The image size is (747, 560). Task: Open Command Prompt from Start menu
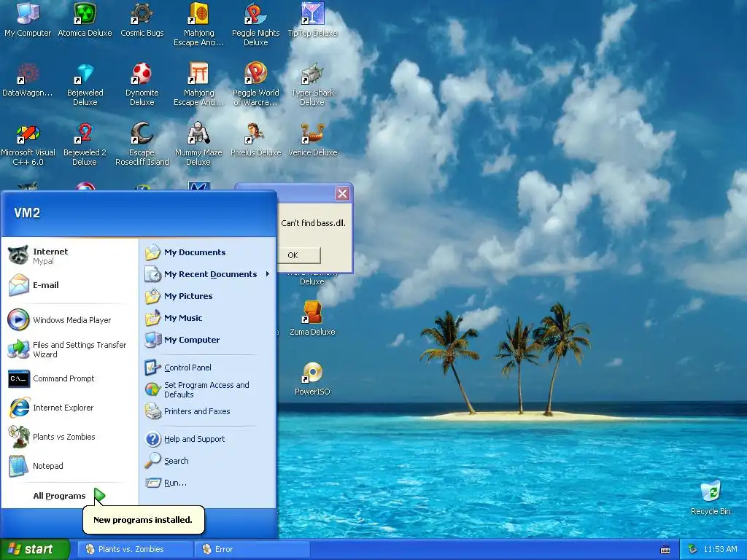[x=70, y=378]
